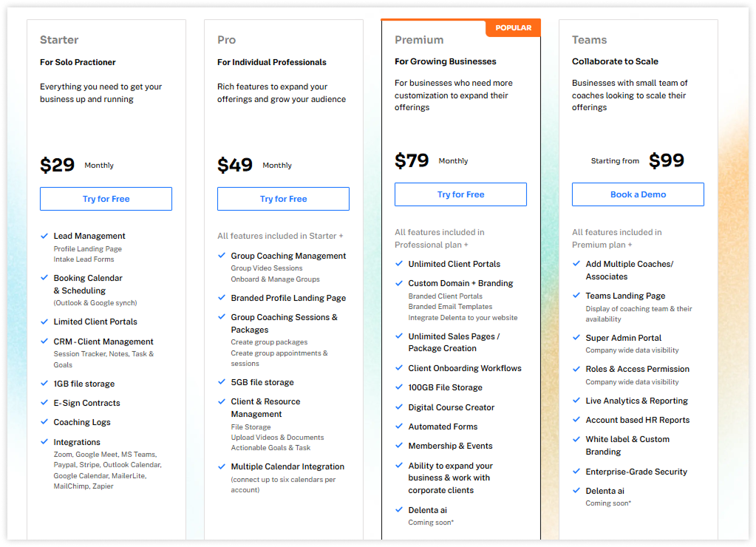The width and height of the screenshot is (756, 547).
Task: Click Try for Free under Premium plan
Action: [x=460, y=194]
